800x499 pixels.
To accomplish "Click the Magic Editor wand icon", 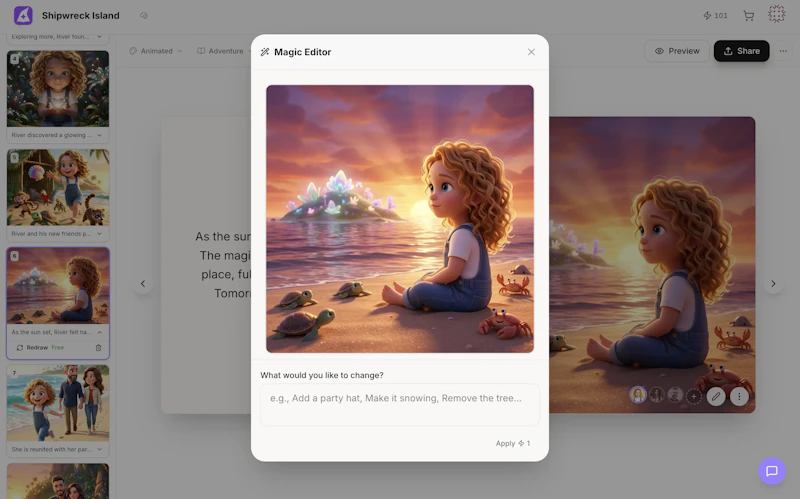I will (x=265, y=52).
